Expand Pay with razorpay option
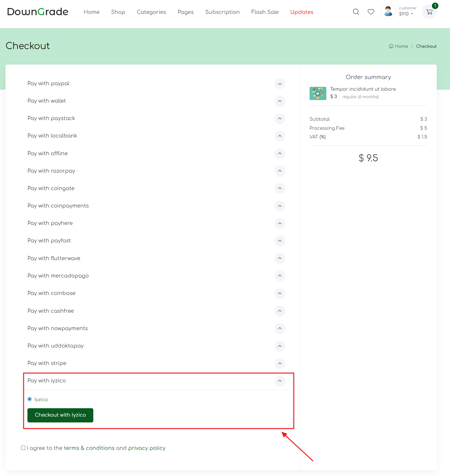The height and width of the screenshot is (476, 450). (280, 171)
